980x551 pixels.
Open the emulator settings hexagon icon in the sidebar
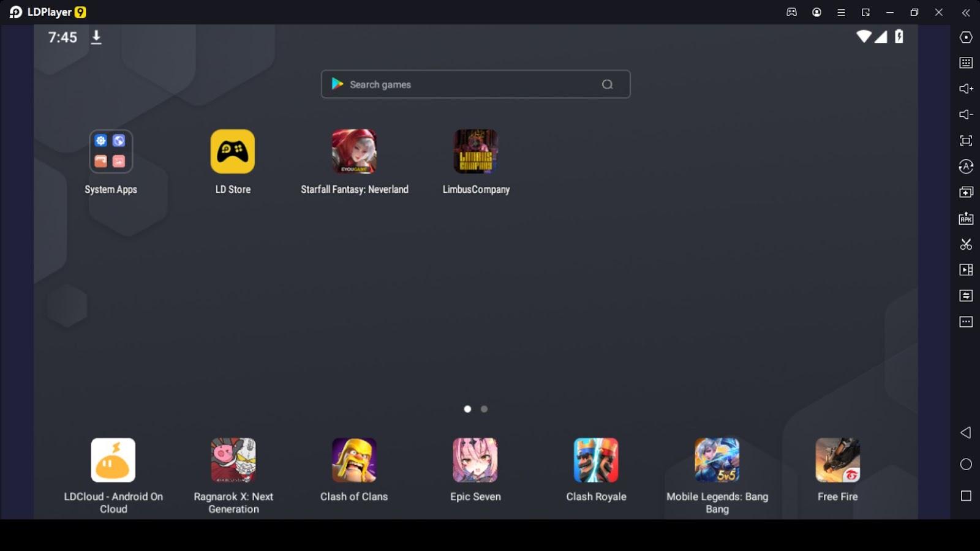point(966,37)
